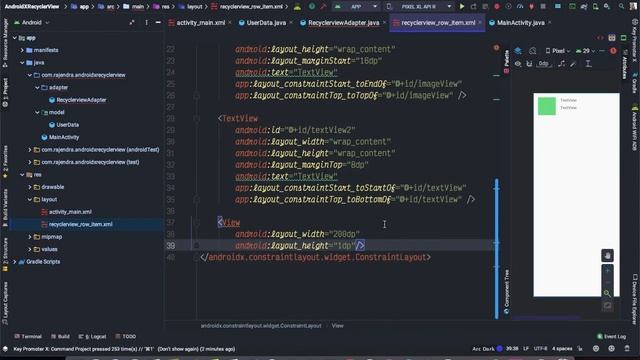Open the Palette side panel
This screenshot has width=640, height=360.
point(507,61)
